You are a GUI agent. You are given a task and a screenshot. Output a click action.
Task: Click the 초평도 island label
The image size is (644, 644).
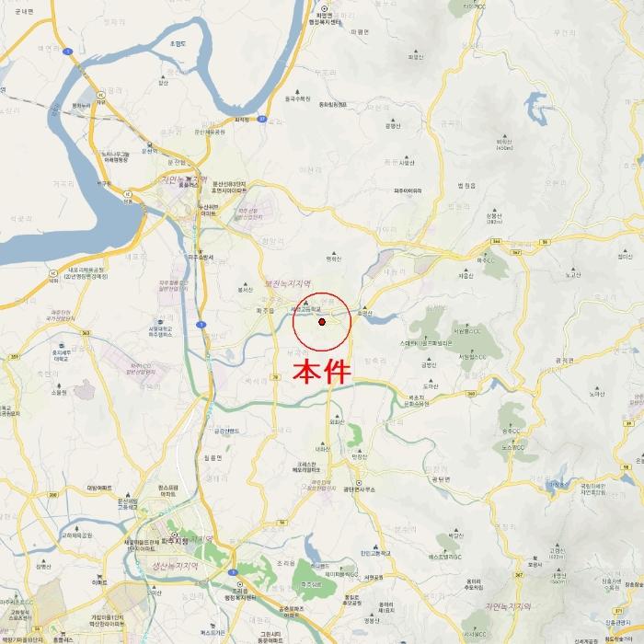[x=178, y=43]
